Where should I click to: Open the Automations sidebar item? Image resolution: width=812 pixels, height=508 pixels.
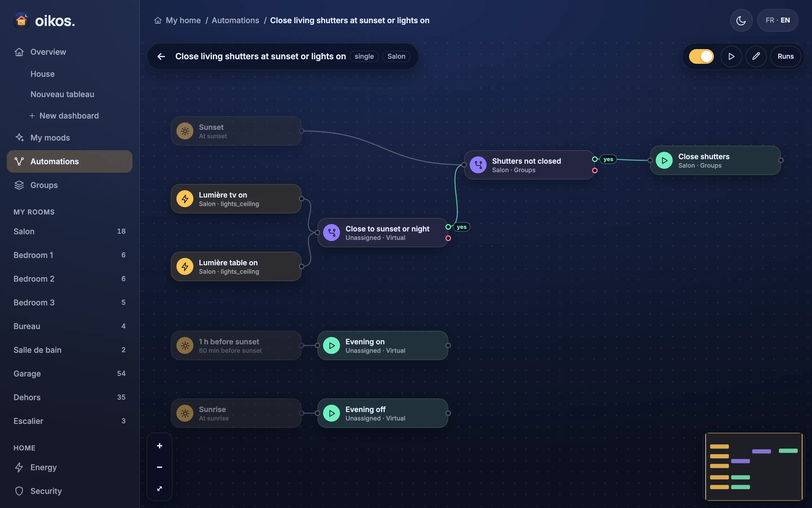(x=69, y=162)
